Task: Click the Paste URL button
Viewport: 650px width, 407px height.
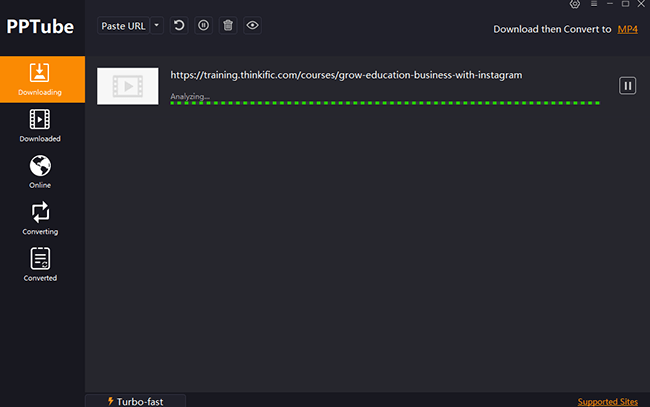Action: coord(123,26)
